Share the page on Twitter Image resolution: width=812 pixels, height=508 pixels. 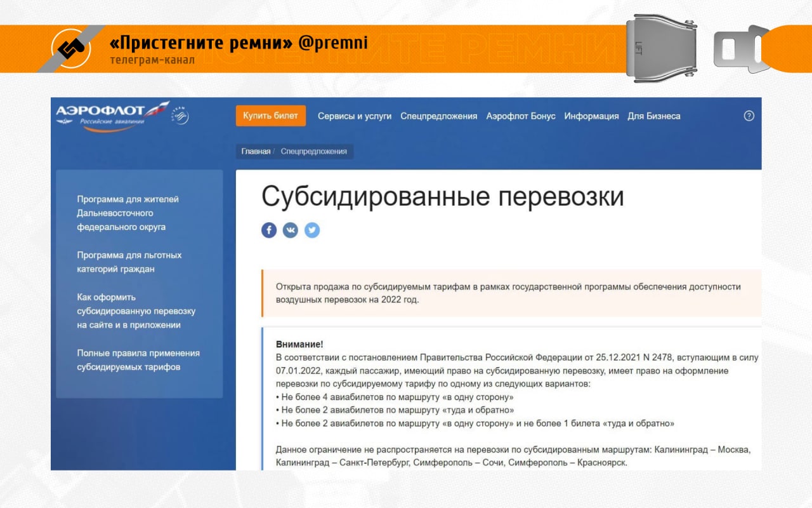312,230
